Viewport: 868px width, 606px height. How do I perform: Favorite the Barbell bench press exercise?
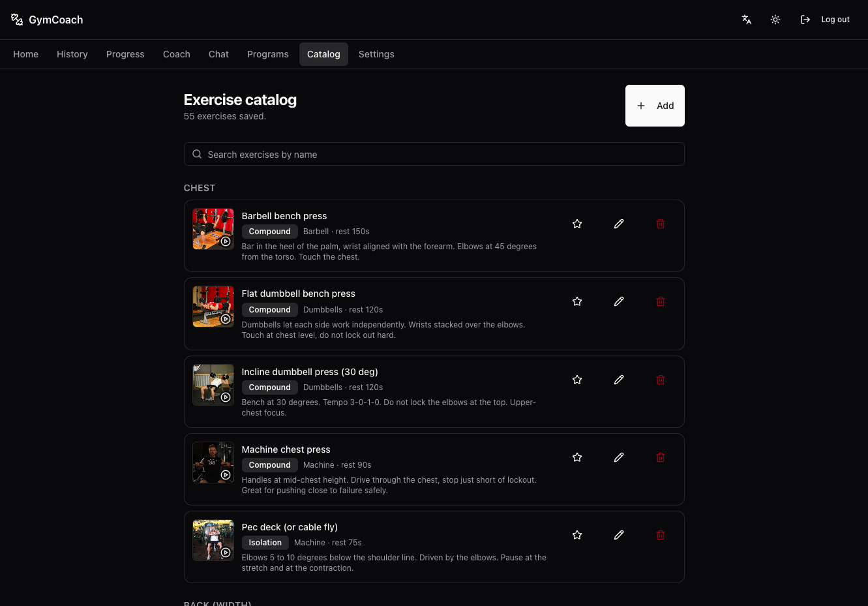tap(577, 224)
